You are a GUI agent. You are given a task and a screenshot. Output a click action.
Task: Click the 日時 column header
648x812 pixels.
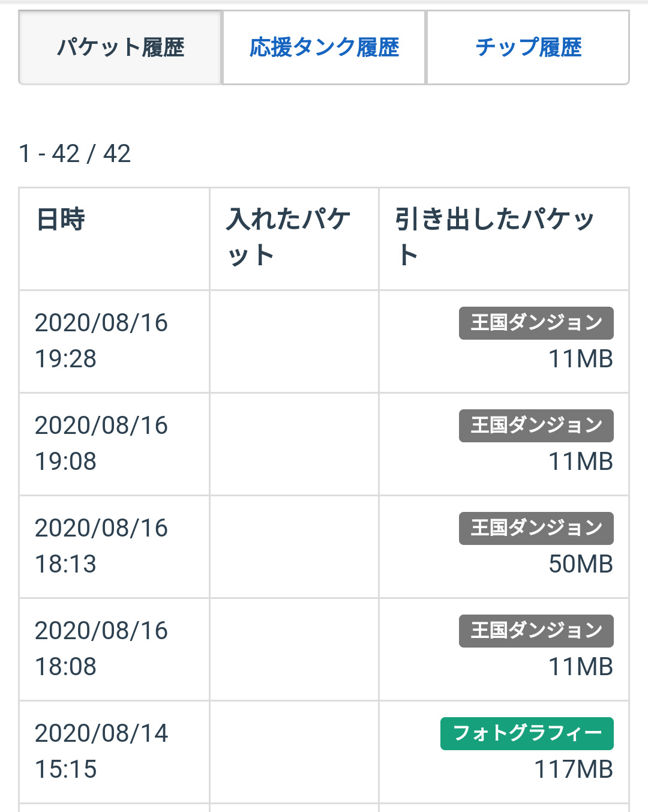[x=61, y=219]
